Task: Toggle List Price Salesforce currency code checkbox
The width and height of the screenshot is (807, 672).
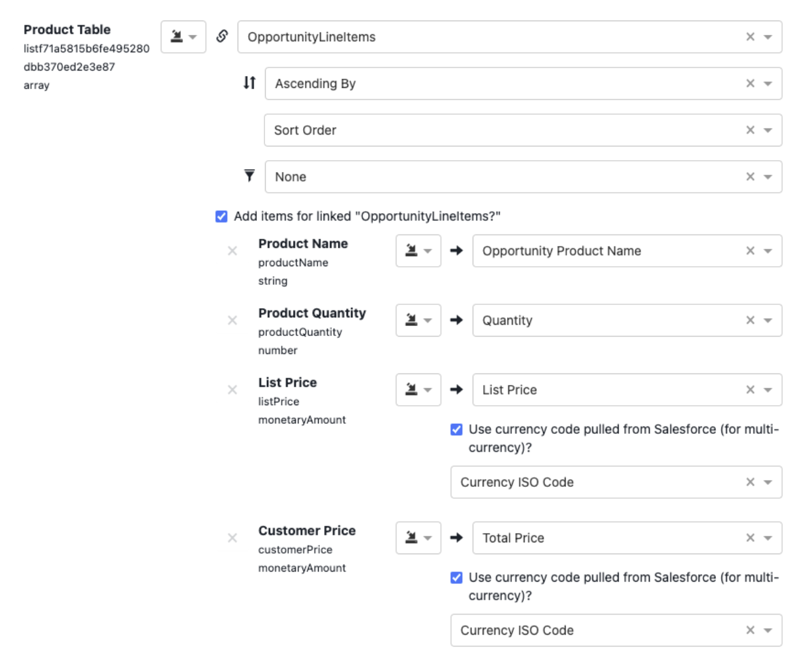Action: pyautogui.click(x=457, y=430)
